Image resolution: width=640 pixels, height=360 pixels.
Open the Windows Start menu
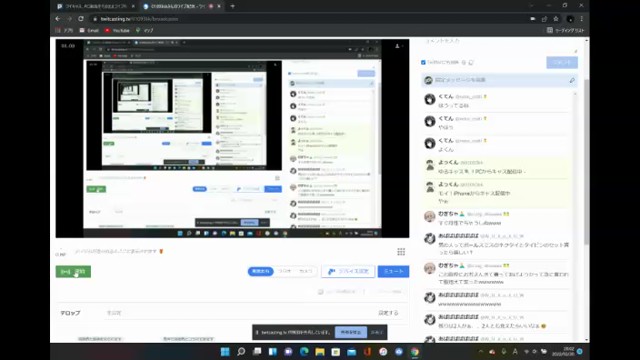225,351
